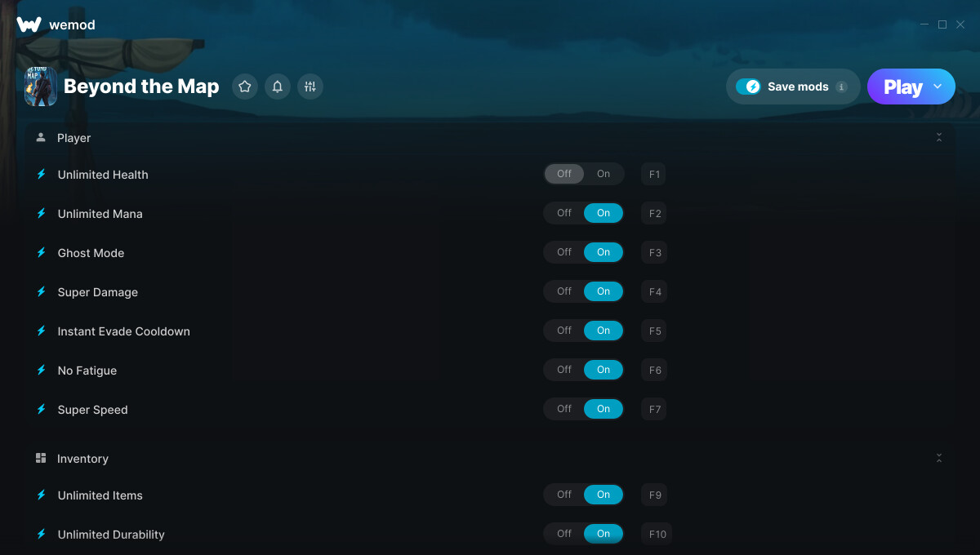Click the Inventory category grid icon
Image resolution: width=980 pixels, height=555 pixels.
(x=41, y=458)
